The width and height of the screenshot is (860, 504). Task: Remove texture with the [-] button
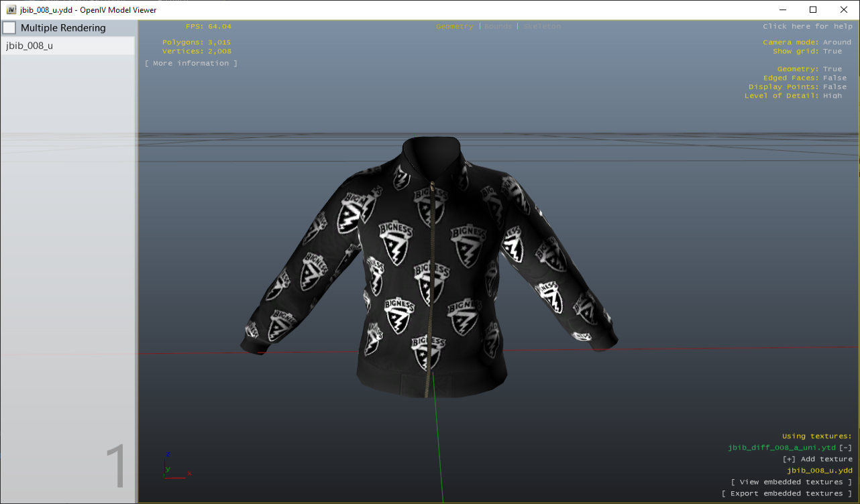pos(846,448)
